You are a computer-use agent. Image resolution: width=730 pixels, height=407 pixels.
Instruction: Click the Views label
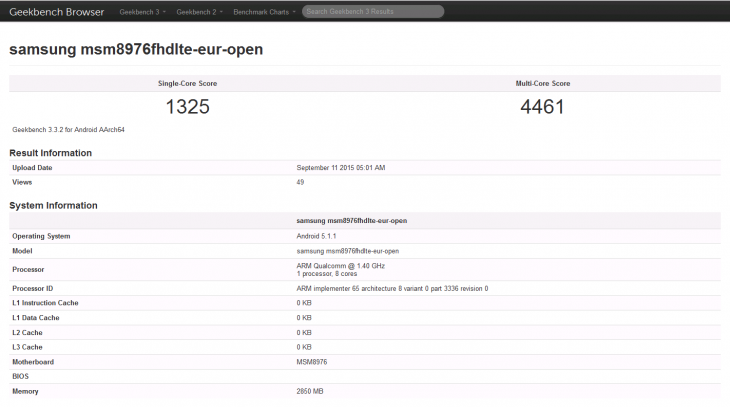point(22,182)
